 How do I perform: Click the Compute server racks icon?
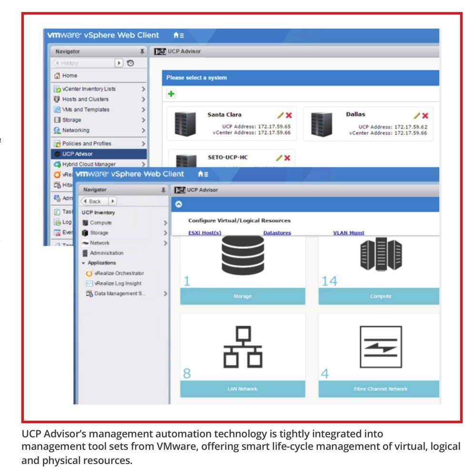381,254
